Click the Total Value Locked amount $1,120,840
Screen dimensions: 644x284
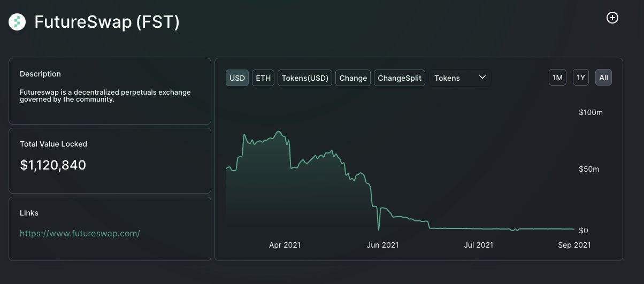(53, 165)
